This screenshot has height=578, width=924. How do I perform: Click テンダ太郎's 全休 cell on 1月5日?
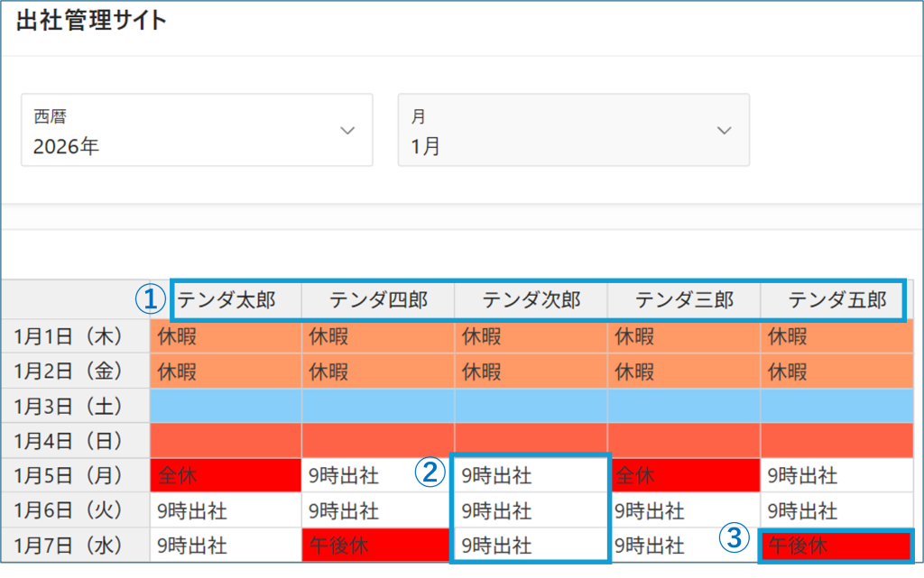[226, 475]
